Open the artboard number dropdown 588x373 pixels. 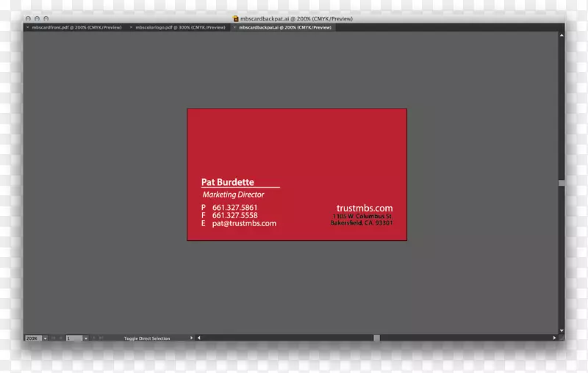tap(85, 338)
